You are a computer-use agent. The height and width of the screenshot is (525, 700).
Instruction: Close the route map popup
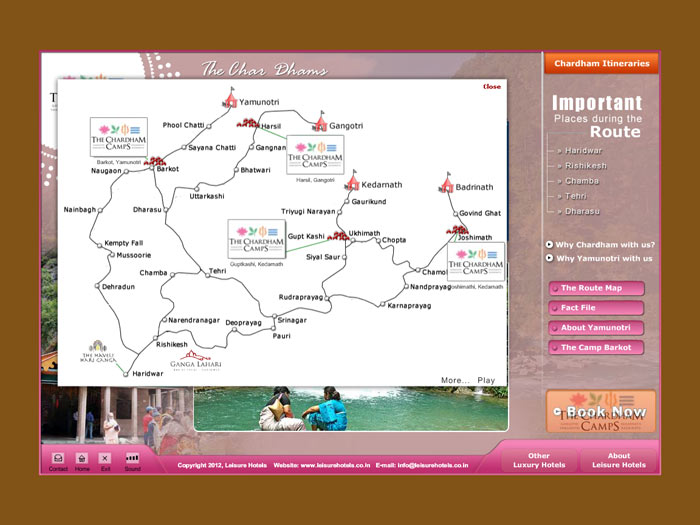[492, 87]
